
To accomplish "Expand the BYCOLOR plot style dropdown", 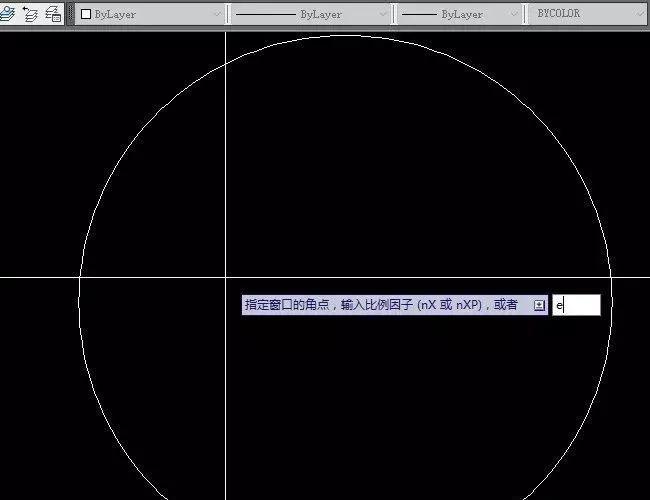I will coord(640,15).
